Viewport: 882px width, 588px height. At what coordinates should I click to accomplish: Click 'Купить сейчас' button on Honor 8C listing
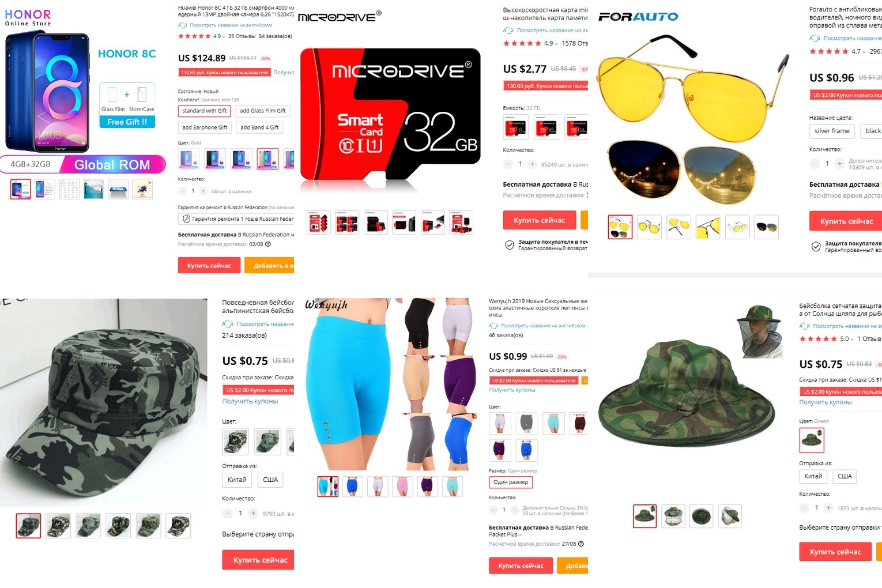(209, 266)
